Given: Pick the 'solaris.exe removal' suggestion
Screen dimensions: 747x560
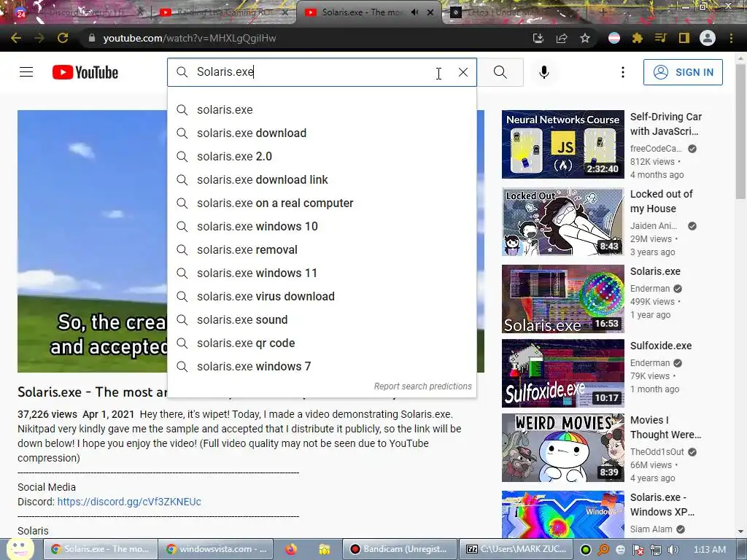Looking at the screenshot, I should point(322,249).
